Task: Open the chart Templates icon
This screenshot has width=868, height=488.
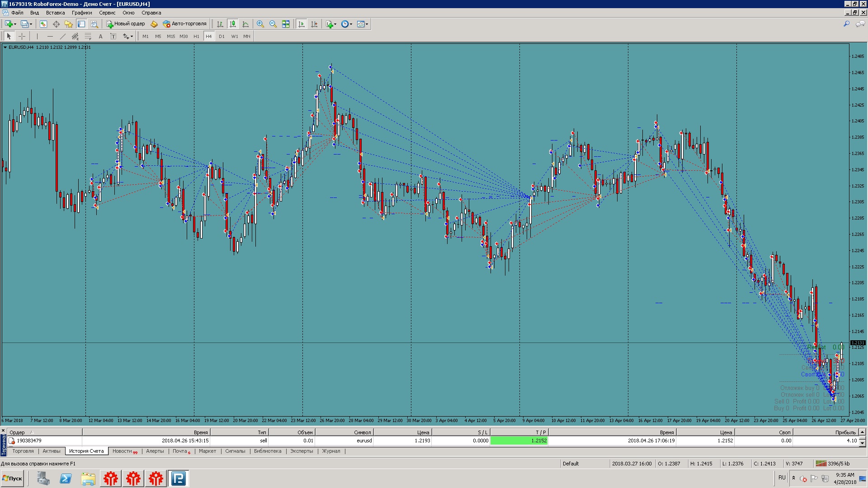Action: pos(360,24)
